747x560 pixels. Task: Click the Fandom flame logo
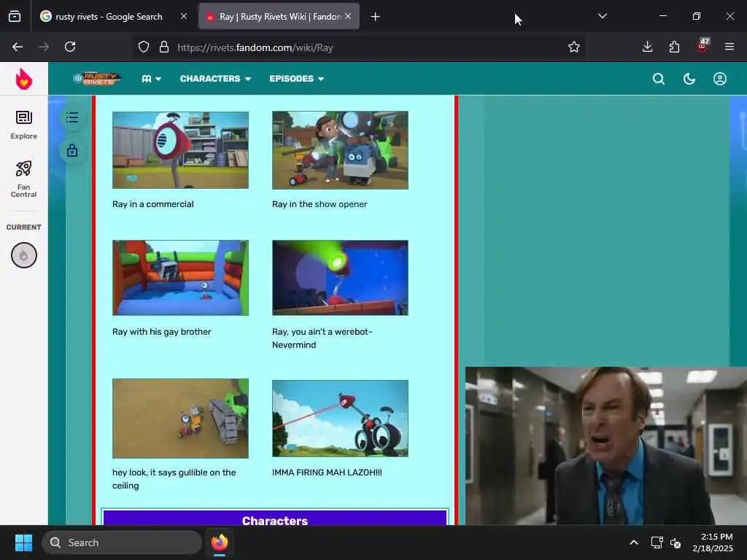tap(24, 79)
